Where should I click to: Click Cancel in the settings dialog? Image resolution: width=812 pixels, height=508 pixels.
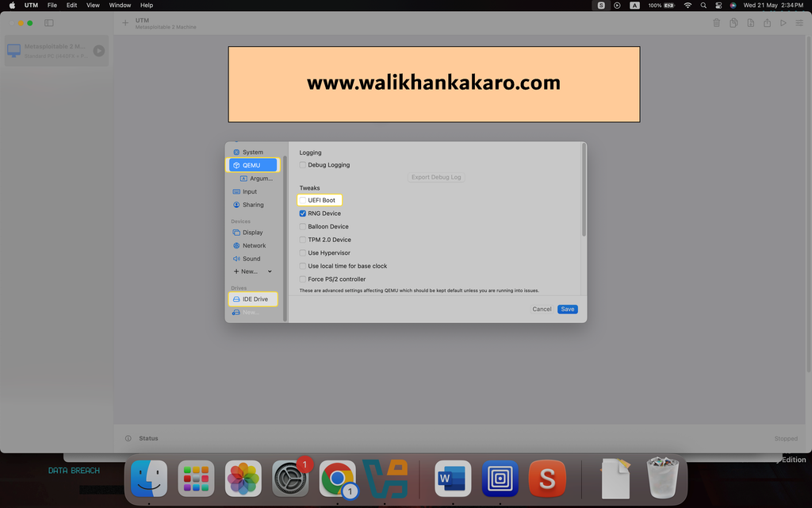[x=542, y=309]
